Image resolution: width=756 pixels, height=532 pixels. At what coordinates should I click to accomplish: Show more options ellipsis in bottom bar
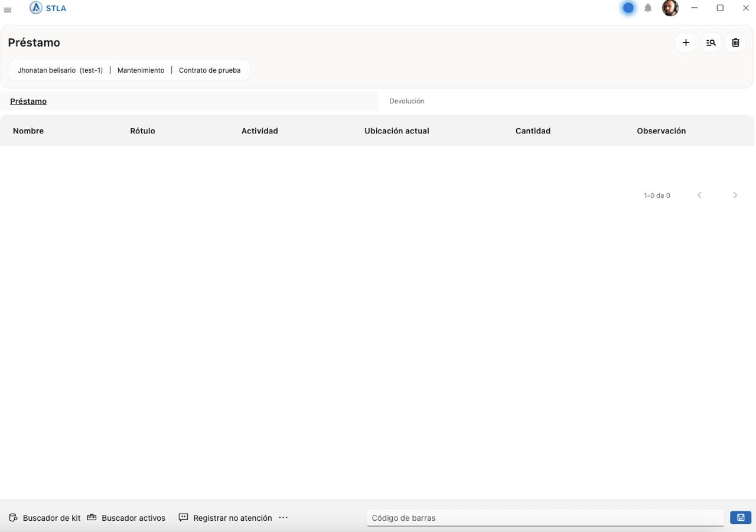(283, 517)
